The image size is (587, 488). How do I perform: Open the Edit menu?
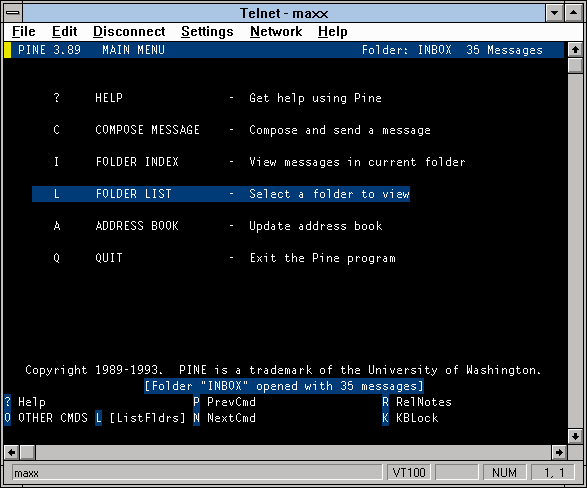pos(64,31)
